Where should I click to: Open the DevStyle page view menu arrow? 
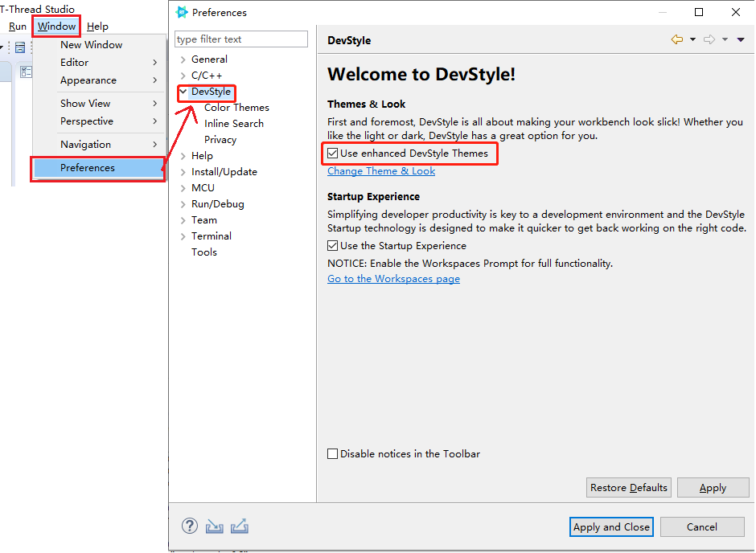point(741,39)
